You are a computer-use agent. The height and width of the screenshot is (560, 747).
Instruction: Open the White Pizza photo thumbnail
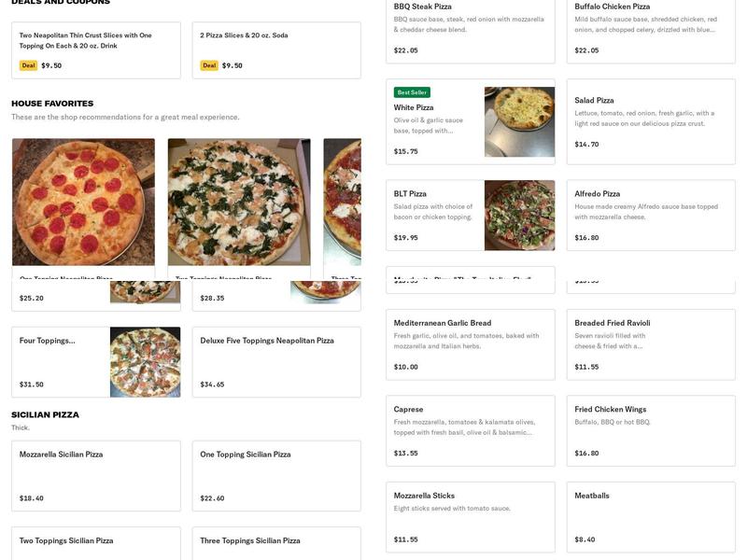[x=519, y=121]
